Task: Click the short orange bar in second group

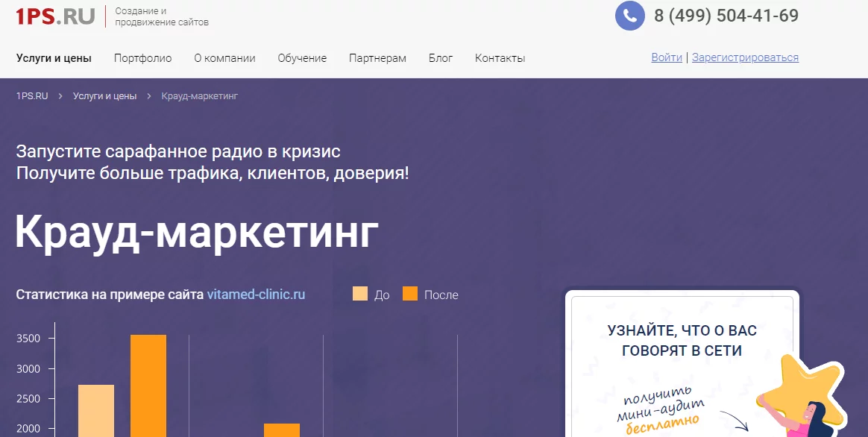Action: point(282,430)
